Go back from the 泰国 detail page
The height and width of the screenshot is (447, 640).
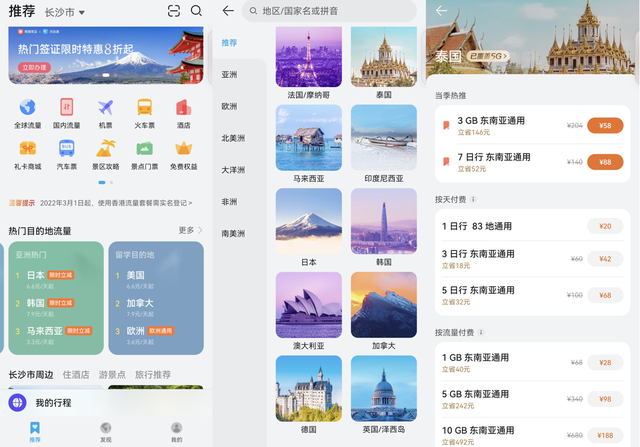442,11
